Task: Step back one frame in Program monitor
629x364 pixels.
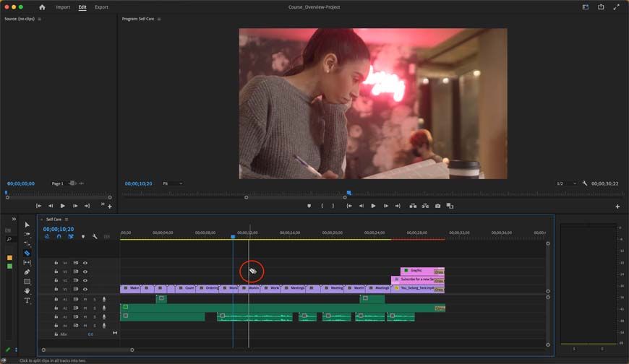Action: (361, 206)
